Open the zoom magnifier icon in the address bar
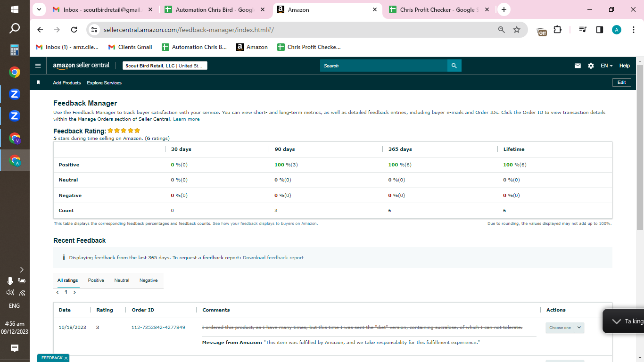 tap(502, 30)
